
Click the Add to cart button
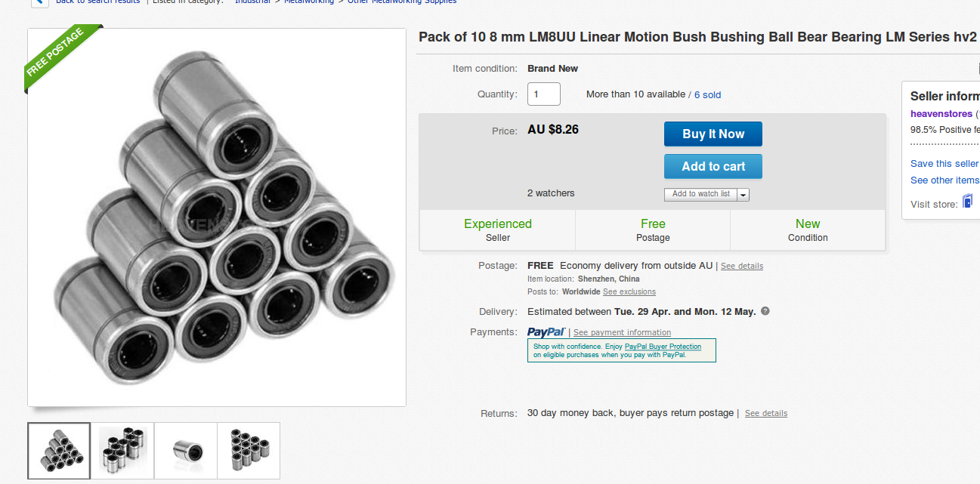click(713, 167)
